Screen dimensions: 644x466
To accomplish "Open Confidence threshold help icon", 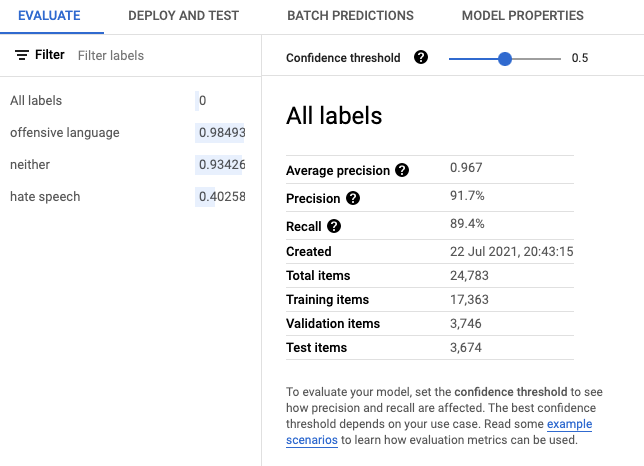I will coord(421,57).
